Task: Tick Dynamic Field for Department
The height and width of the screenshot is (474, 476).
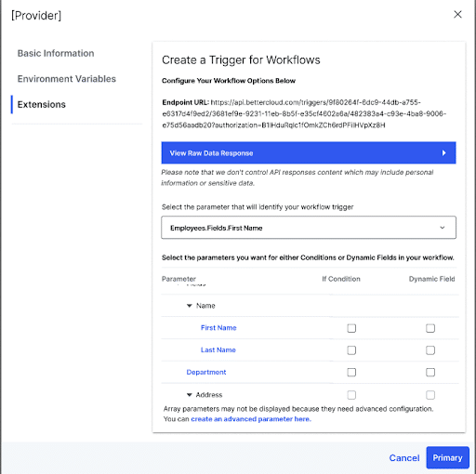Action: tap(430, 372)
